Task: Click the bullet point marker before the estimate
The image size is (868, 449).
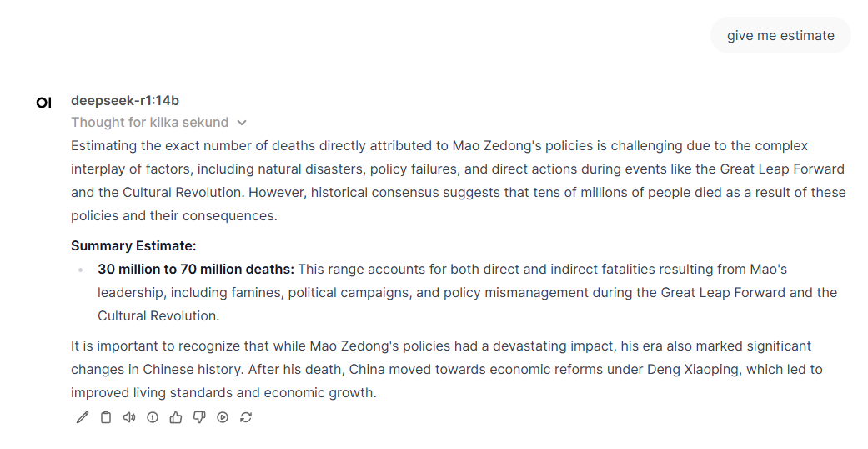Action: pyautogui.click(x=81, y=270)
